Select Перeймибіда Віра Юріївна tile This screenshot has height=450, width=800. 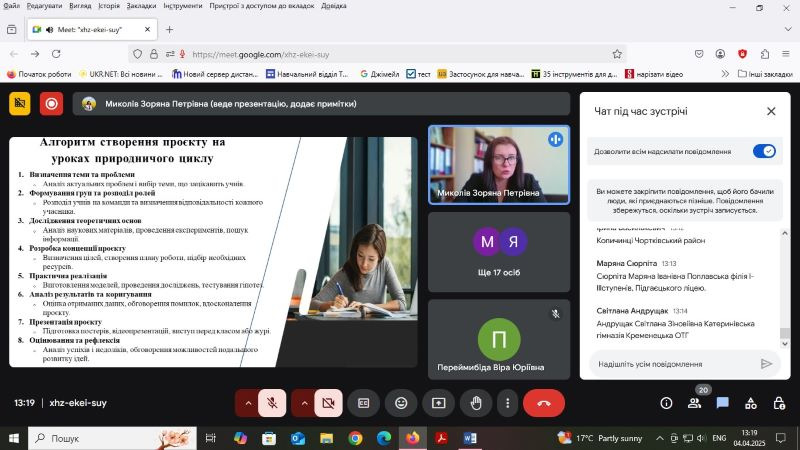click(x=499, y=339)
